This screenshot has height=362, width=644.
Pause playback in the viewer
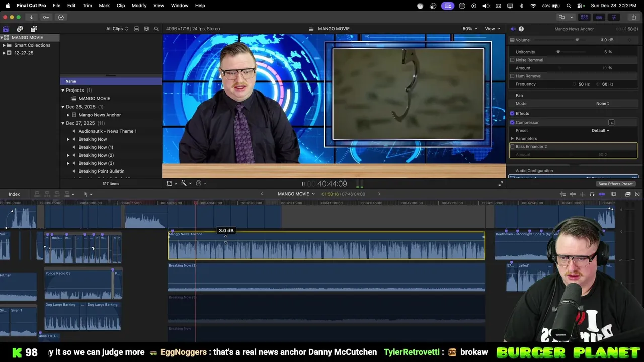(x=303, y=184)
